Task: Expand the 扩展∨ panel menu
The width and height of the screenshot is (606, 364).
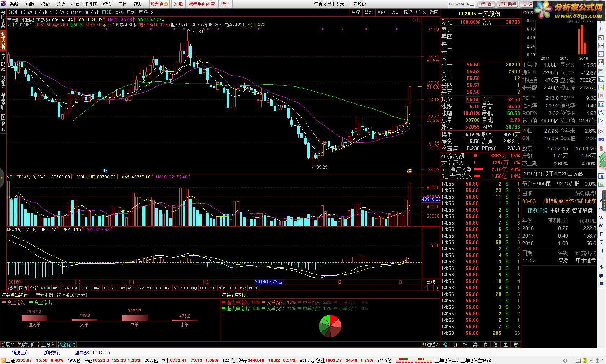Action: (x=8, y=345)
